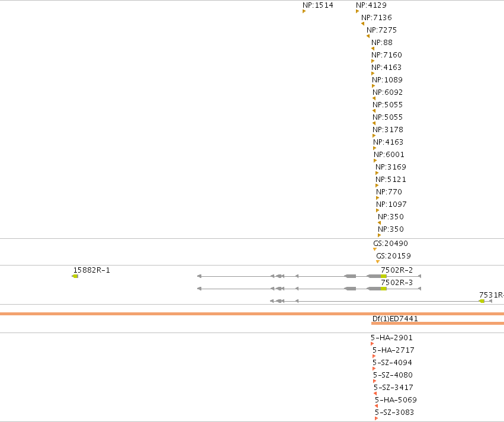Open the 15882R-1 RNAi fragment

point(75,276)
